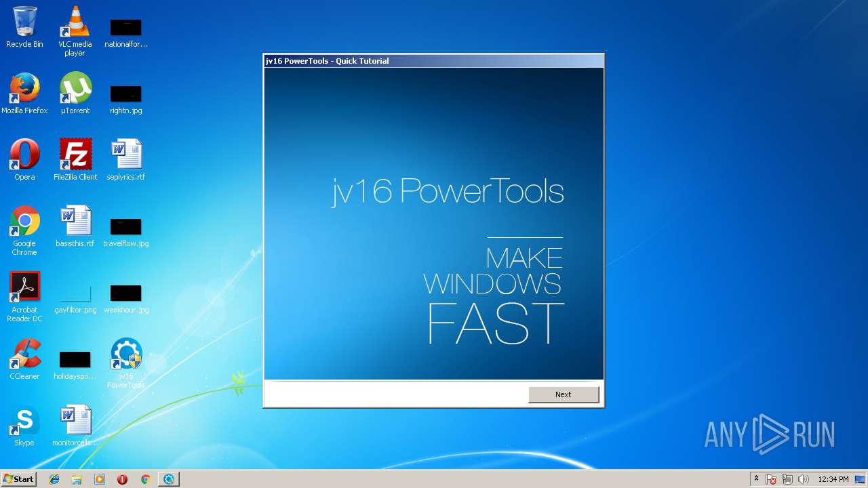Viewport: 868px width, 488px height.
Task: Select the Skype desktop shortcut
Action: (x=24, y=426)
